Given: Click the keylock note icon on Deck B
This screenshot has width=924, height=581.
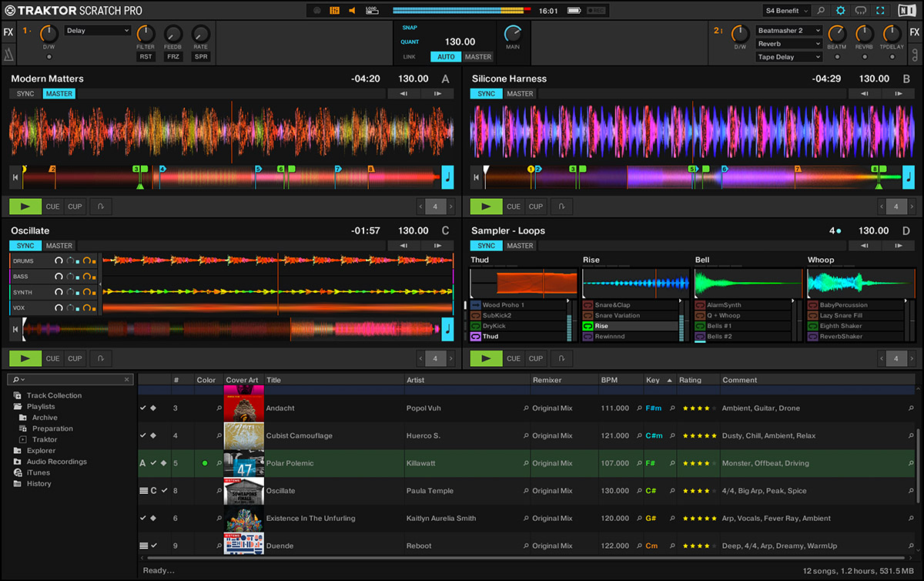Looking at the screenshot, I should [909, 177].
